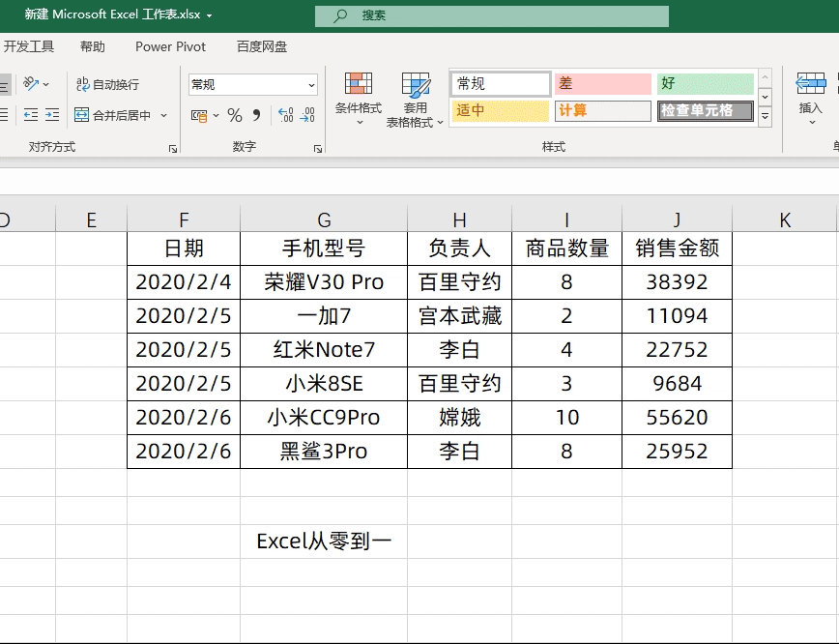Apply the comma thousands separator style
The height and width of the screenshot is (644, 839).
pyautogui.click(x=257, y=115)
